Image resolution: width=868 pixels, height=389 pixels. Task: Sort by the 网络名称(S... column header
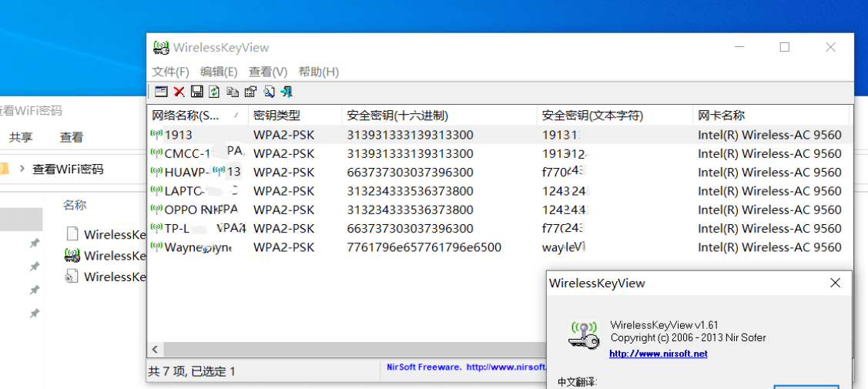(198, 116)
